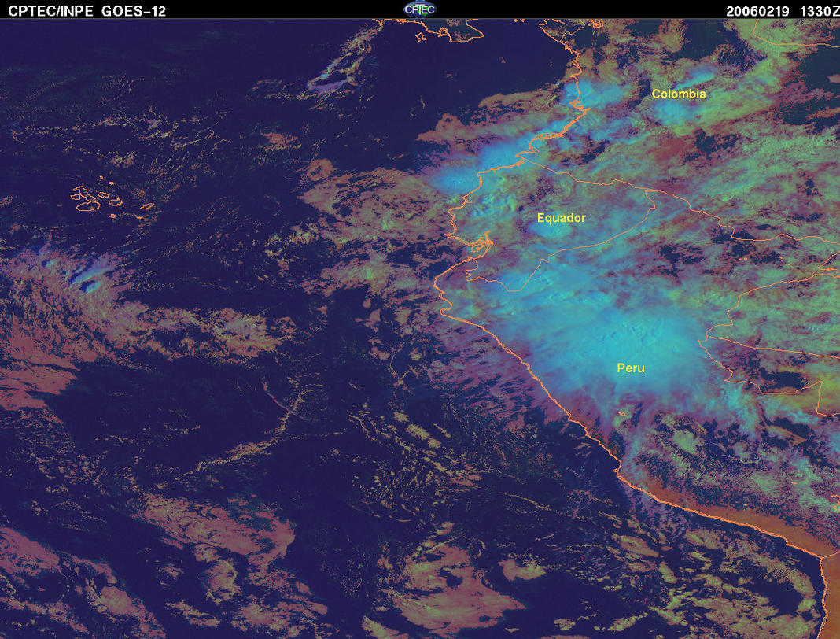840x639 pixels.
Task: Click the 'CPTEC/INPE GOES-12' header text
Action: click(x=87, y=11)
